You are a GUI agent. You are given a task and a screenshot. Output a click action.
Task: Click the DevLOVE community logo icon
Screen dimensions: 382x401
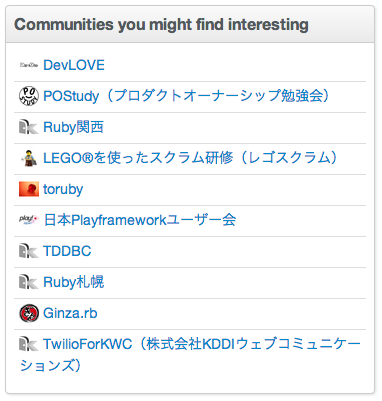[x=29, y=65]
